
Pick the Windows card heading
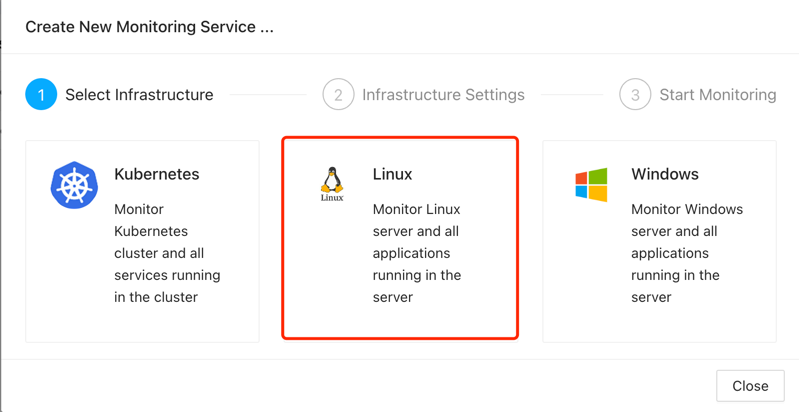pos(664,174)
